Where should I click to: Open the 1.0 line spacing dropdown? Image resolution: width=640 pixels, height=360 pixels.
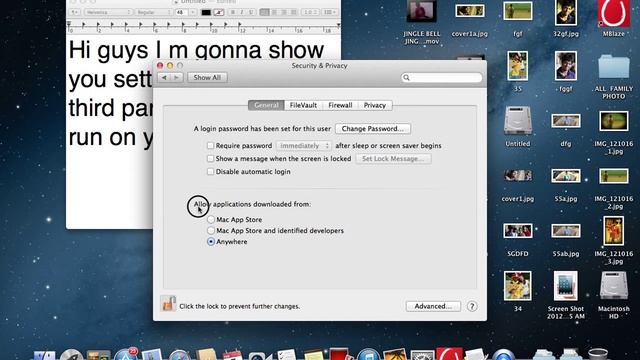point(311,12)
